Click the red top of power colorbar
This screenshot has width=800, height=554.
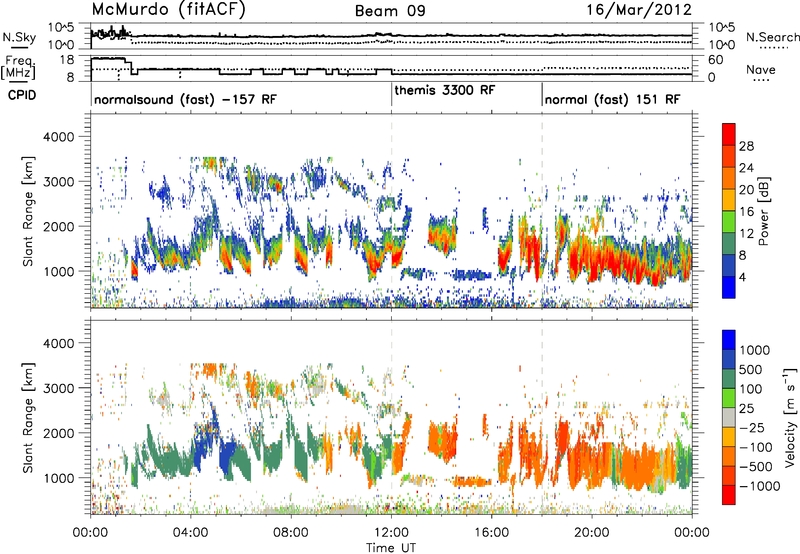point(729,134)
